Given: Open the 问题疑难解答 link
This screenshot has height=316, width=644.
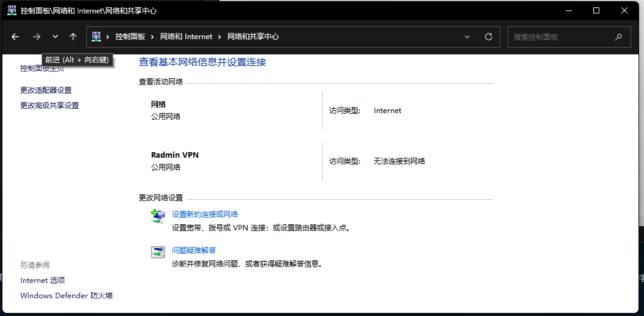Looking at the screenshot, I should (194, 251).
